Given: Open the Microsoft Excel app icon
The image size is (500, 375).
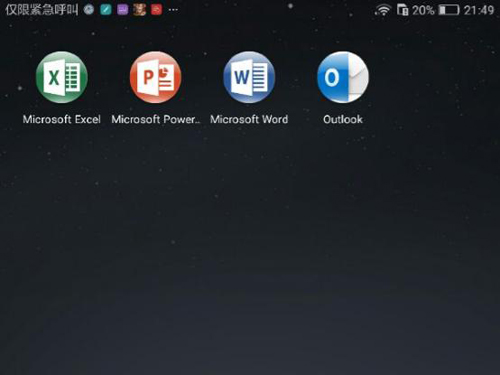Looking at the screenshot, I should [x=62, y=77].
